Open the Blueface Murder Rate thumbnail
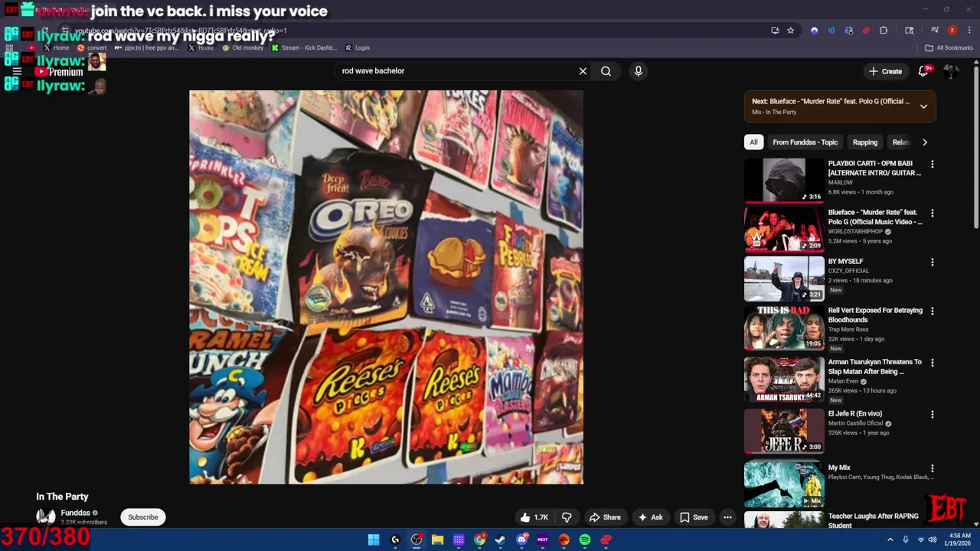 pyautogui.click(x=784, y=230)
